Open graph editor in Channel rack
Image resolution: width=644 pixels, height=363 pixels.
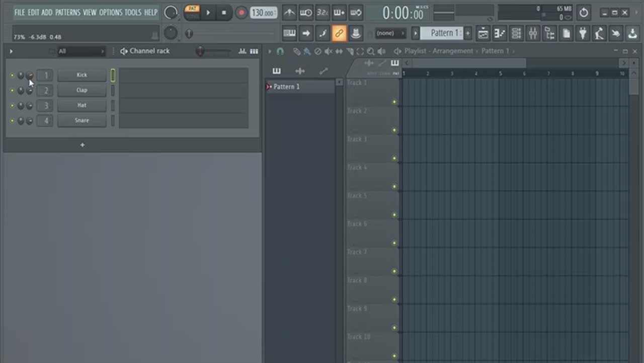[x=242, y=51]
